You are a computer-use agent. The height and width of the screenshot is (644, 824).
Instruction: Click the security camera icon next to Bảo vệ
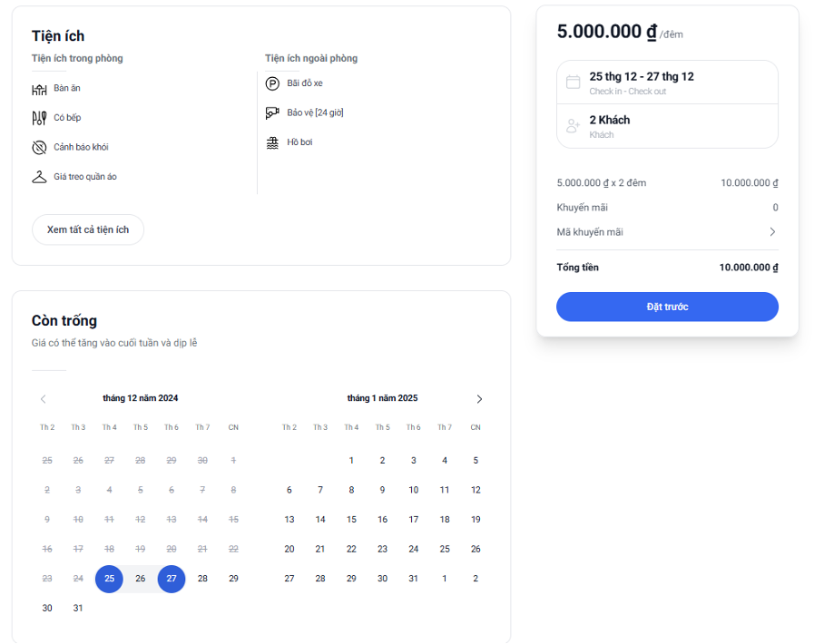(x=272, y=113)
